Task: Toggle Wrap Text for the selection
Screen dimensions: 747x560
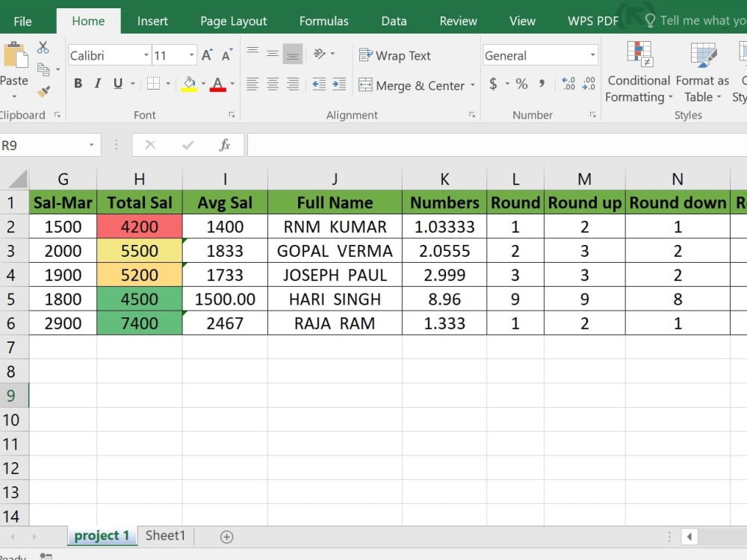Action: click(x=395, y=55)
